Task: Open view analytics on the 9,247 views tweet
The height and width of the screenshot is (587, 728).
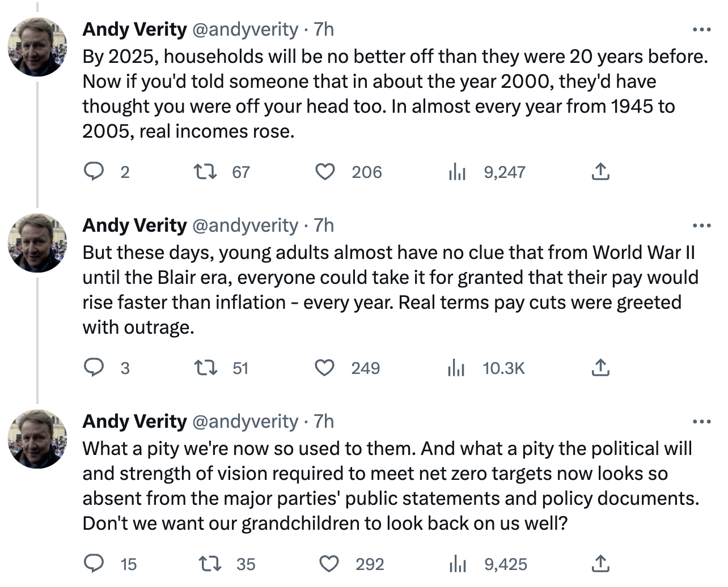Action: tap(456, 172)
